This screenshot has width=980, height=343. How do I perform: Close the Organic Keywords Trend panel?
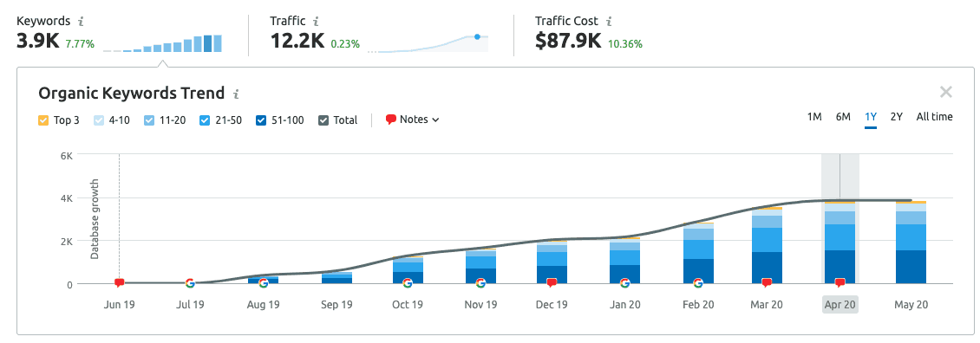coord(946,93)
